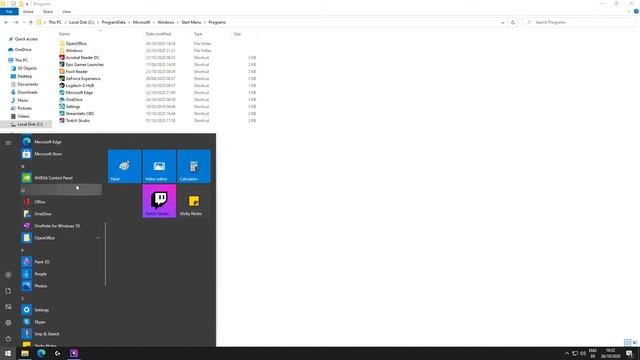Open the notification center icon

(629, 353)
